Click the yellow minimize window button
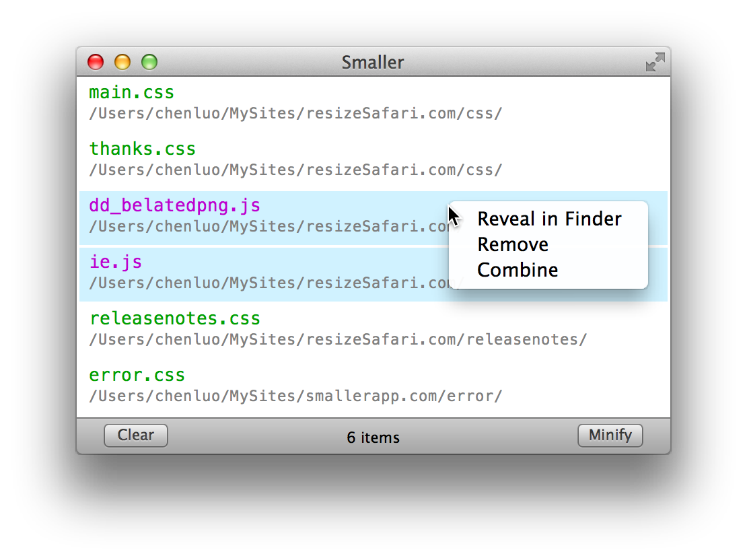The image size is (747, 560). 122,62
